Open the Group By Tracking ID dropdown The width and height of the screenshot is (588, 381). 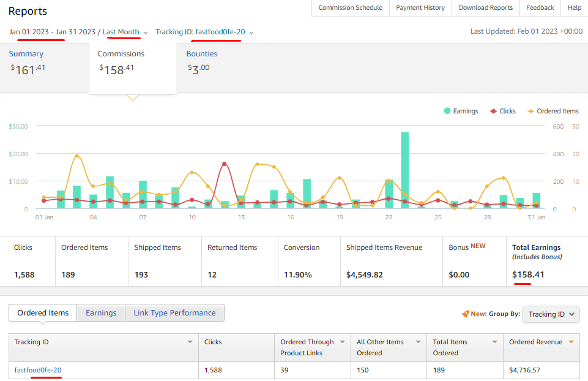[x=551, y=314]
